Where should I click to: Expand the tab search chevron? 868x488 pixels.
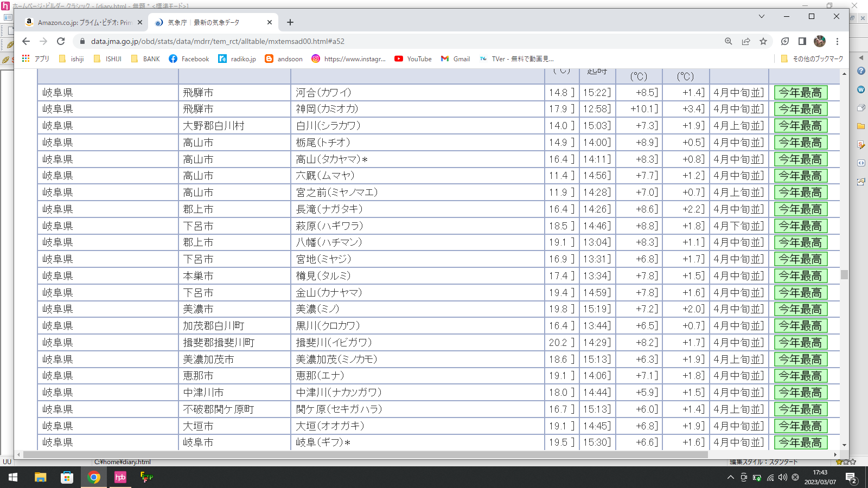(x=762, y=16)
